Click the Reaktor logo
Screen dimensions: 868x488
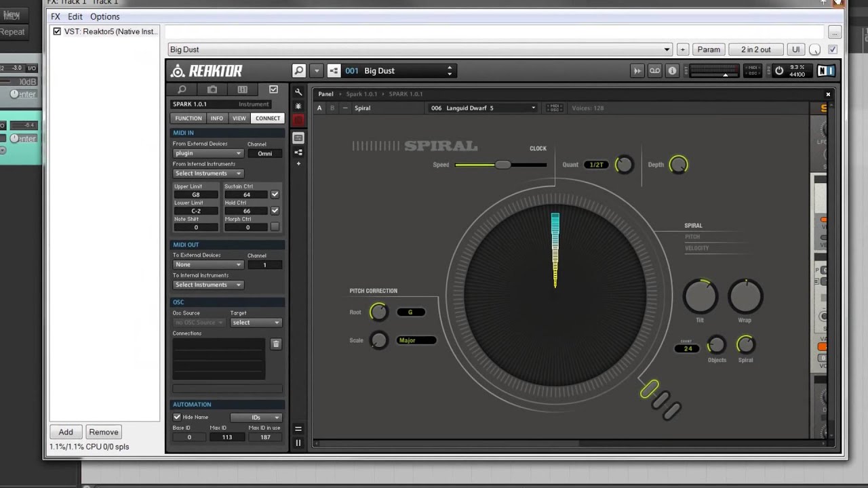pos(207,71)
